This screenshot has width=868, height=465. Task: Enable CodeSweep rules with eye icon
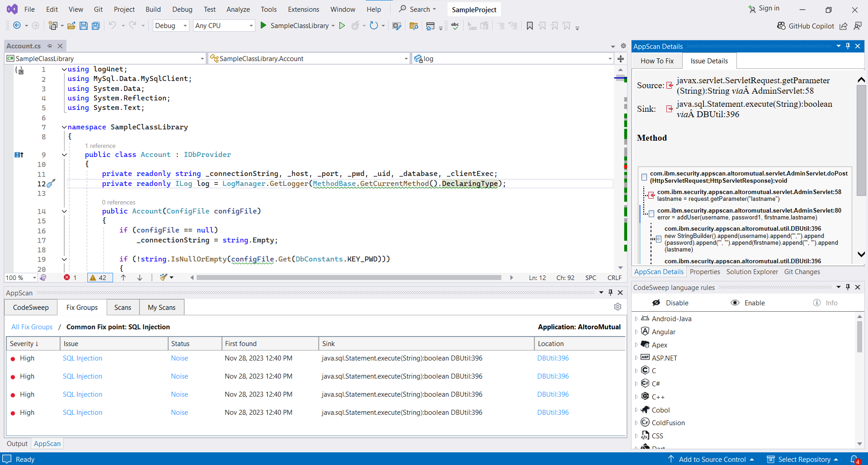coord(735,303)
